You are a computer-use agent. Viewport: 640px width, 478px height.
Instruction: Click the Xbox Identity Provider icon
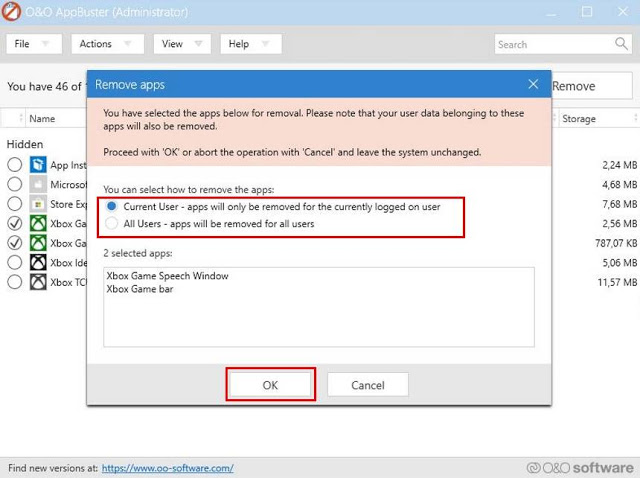pyautogui.click(x=38, y=262)
